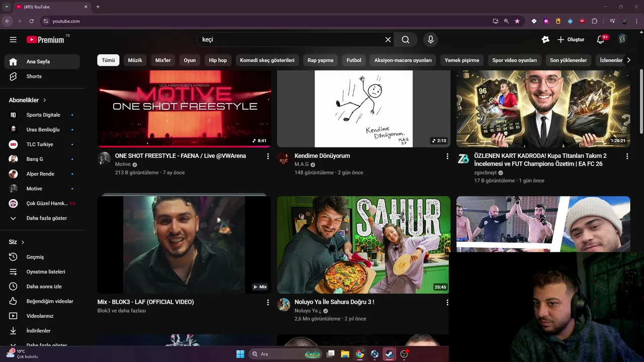The height and width of the screenshot is (362, 644).
Task: Start voice search with the microphone
Action: 430,40
